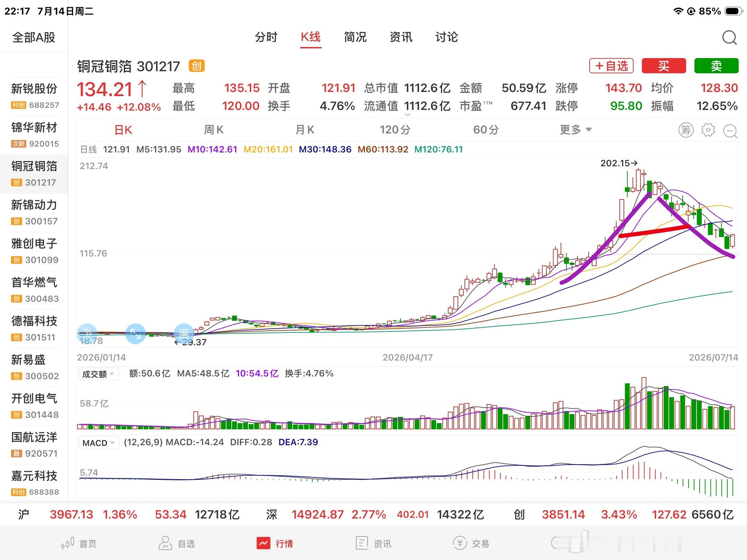The height and width of the screenshot is (560, 747).
Task: Tap the 沪 index 3967.13 ticker
Action: click(x=129, y=514)
